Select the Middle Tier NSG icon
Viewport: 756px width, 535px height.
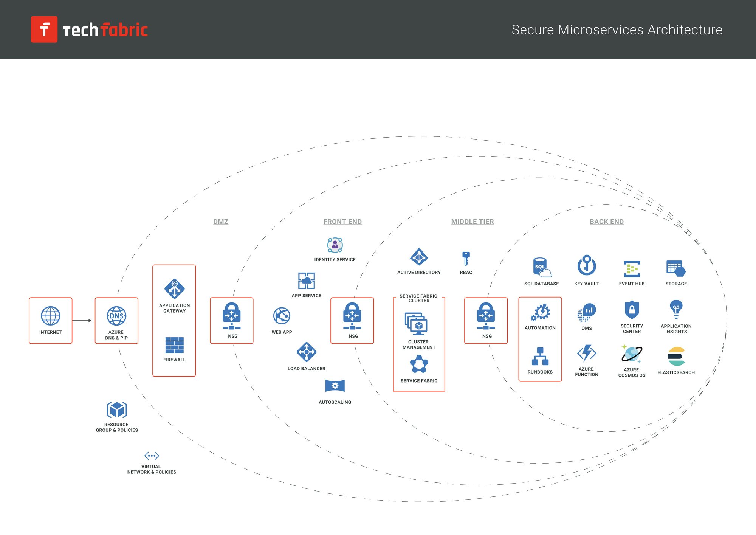pyautogui.click(x=486, y=316)
